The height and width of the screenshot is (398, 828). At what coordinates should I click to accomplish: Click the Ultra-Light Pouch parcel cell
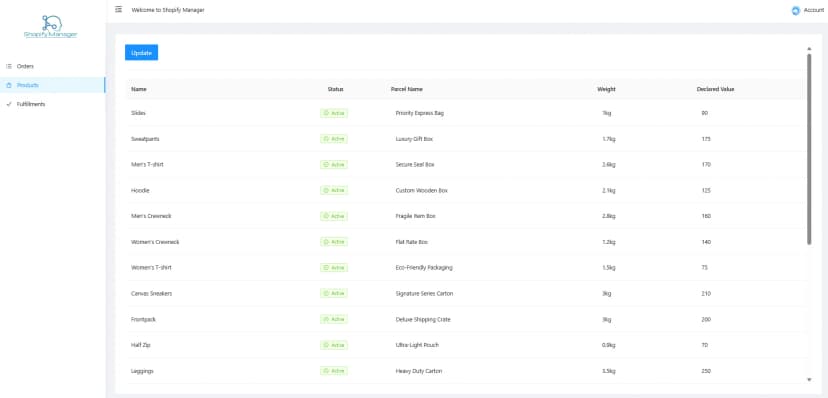point(417,345)
